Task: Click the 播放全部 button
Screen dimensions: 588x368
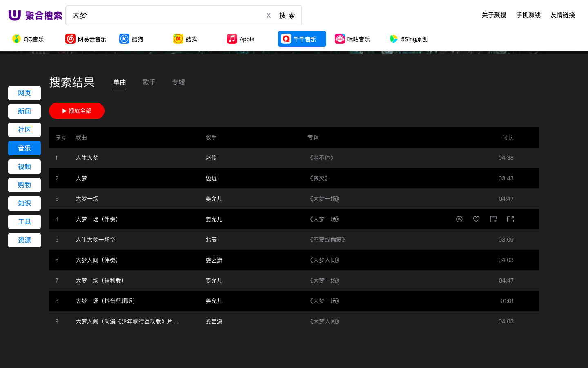Action: (76, 111)
